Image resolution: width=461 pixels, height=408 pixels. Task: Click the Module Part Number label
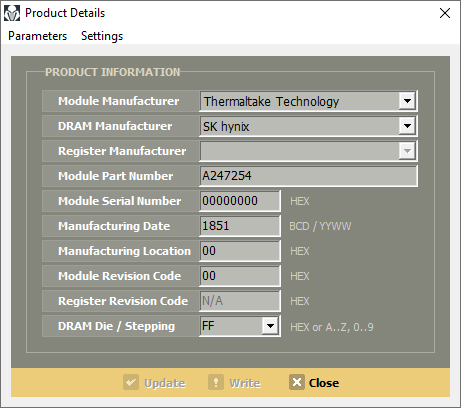(115, 176)
